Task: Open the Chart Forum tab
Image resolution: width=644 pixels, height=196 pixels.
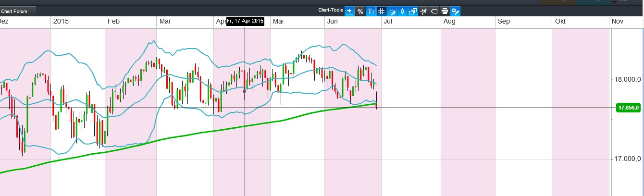Action: [17, 11]
